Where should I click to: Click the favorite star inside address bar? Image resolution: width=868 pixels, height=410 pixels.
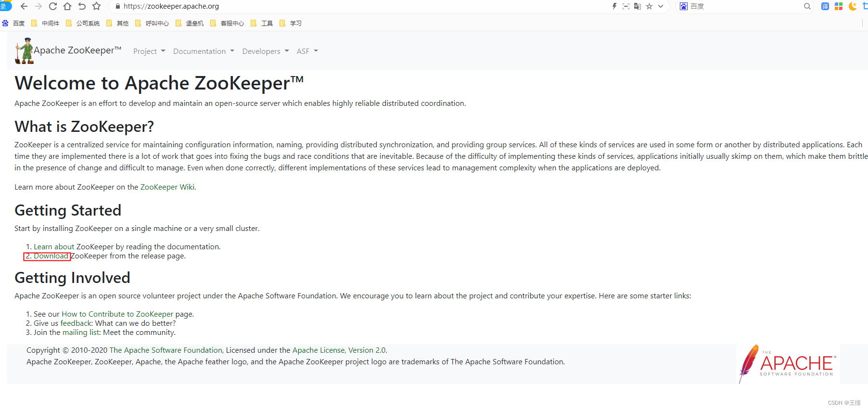pos(649,6)
